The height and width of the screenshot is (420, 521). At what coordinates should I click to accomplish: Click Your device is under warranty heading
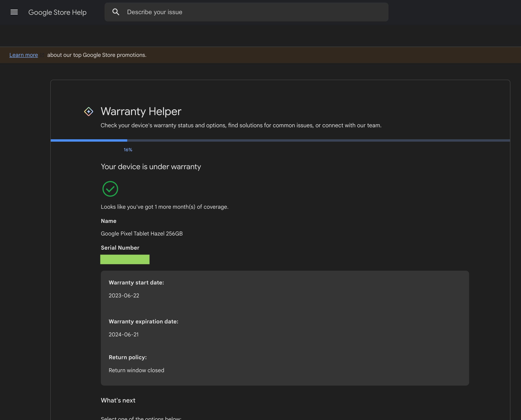click(151, 166)
